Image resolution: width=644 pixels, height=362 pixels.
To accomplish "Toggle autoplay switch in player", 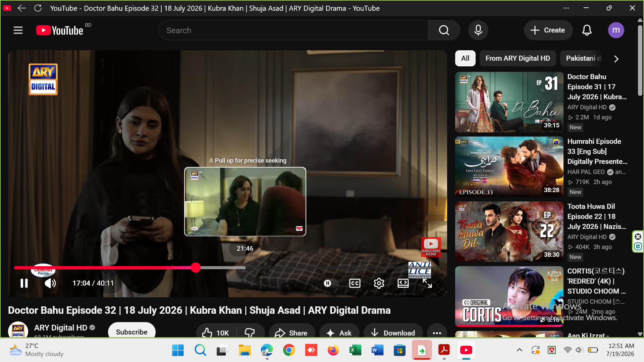I will [x=328, y=283].
